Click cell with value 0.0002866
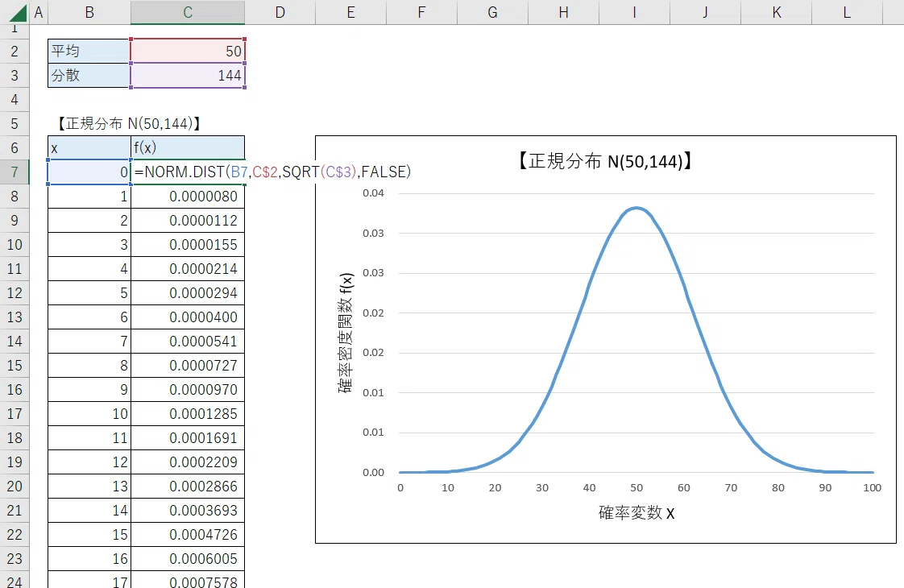The width and height of the screenshot is (904, 588). pos(188,486)
